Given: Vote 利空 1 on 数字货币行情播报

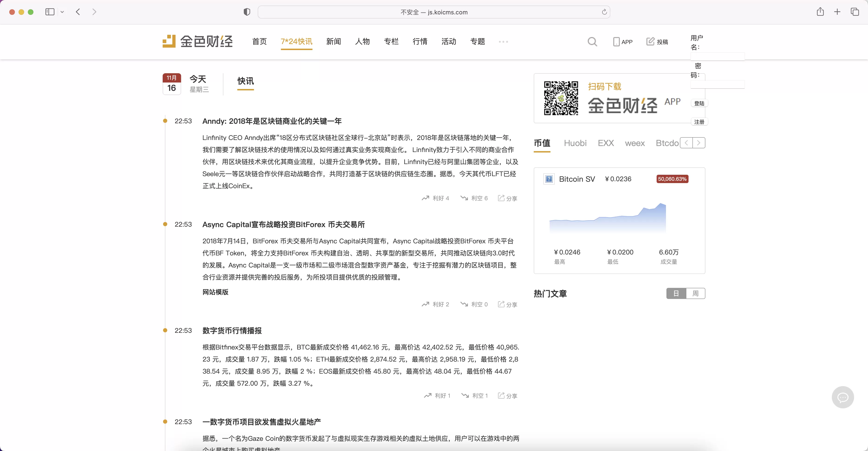Looking at the screenshot, I should [474, 396].
